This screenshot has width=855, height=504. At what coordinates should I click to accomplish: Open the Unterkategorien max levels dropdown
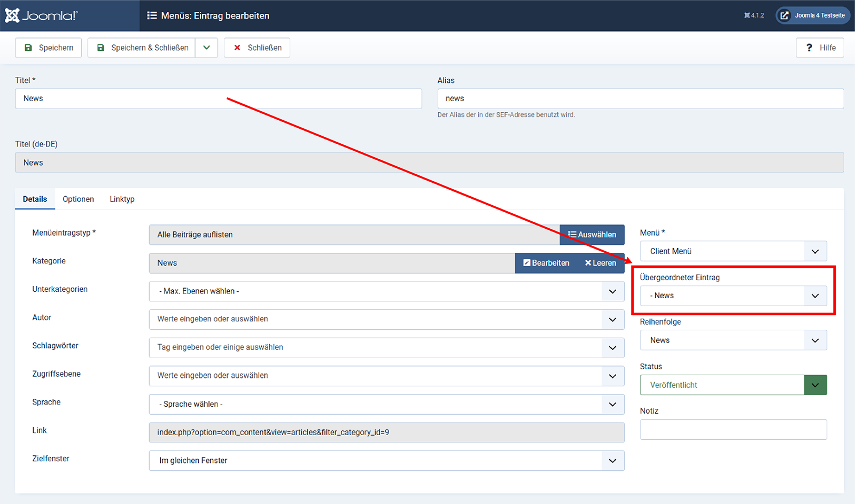386,291
